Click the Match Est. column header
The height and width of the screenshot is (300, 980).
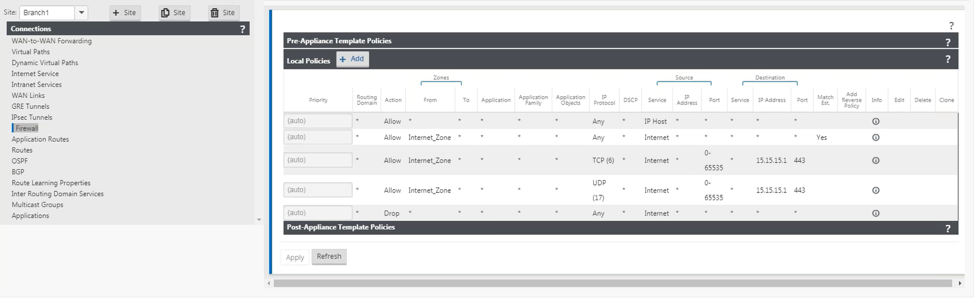[825, 100]
